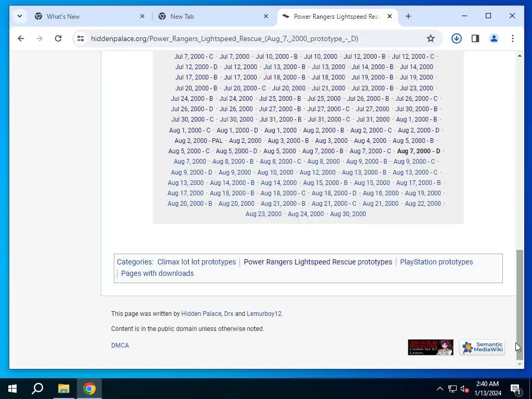Viewport: 532px width, 399px height.
Task: Open the Aug 7, 2000 - C link
Action: pos(370,151)
